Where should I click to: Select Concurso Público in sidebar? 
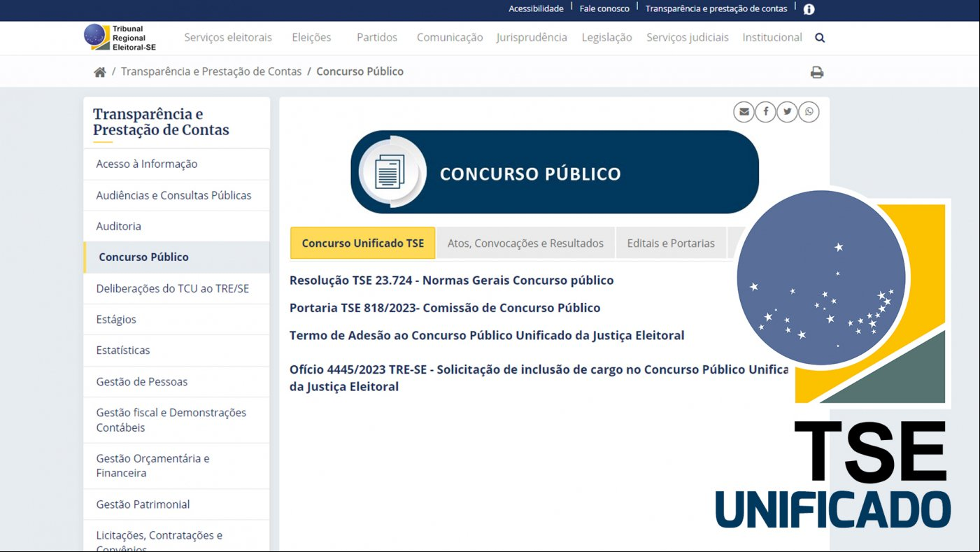176,257
